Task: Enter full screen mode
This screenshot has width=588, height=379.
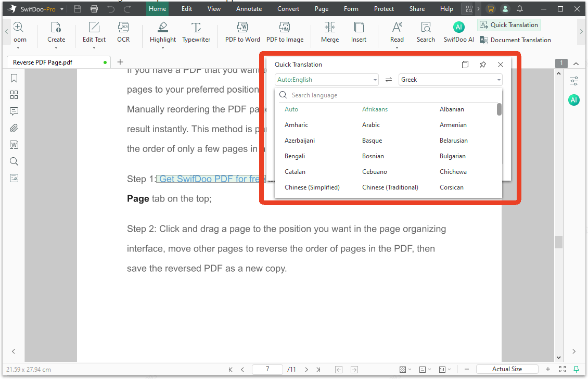Action: coord(563,370)
